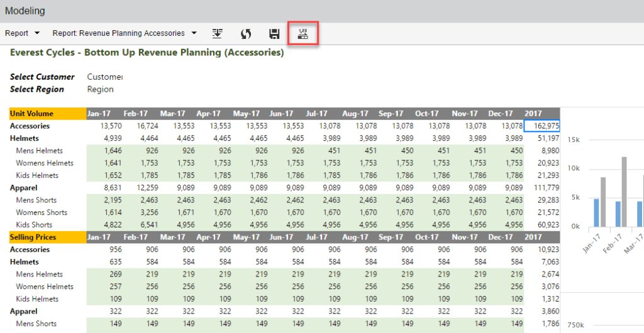Viewport: 644px width, 333px height.
Task: Select Accessories Feb-17 unit volume cell 16,724
Action: click(141, 126)
